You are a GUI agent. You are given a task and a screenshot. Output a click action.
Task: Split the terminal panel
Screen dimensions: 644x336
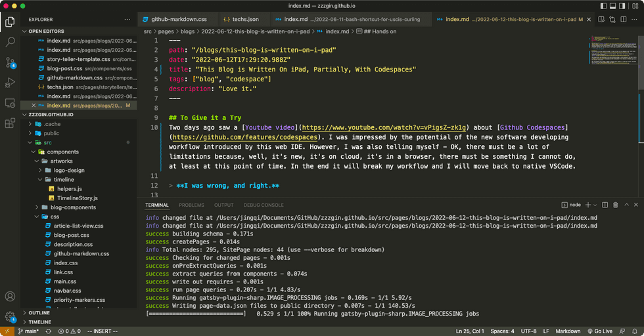[605, 205]
